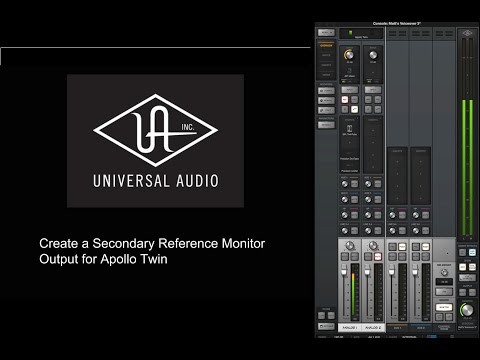Toggle the polarity invert icon on Analog 2
This screenshot has width=480, height=360.
click(368, 109)
